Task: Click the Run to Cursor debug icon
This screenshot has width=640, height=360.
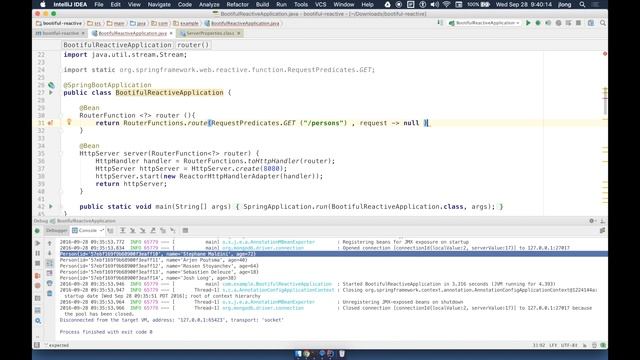Action: pyautogui.click(x=173, y=231)
